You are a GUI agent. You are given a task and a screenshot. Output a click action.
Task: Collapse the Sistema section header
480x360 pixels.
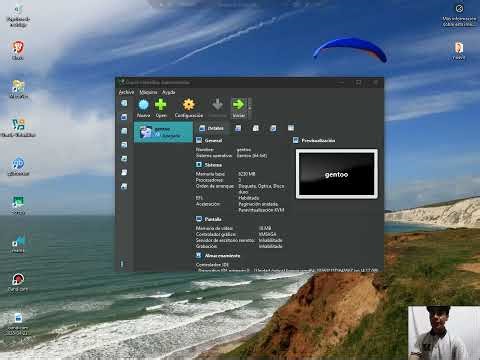click(209, 165)
